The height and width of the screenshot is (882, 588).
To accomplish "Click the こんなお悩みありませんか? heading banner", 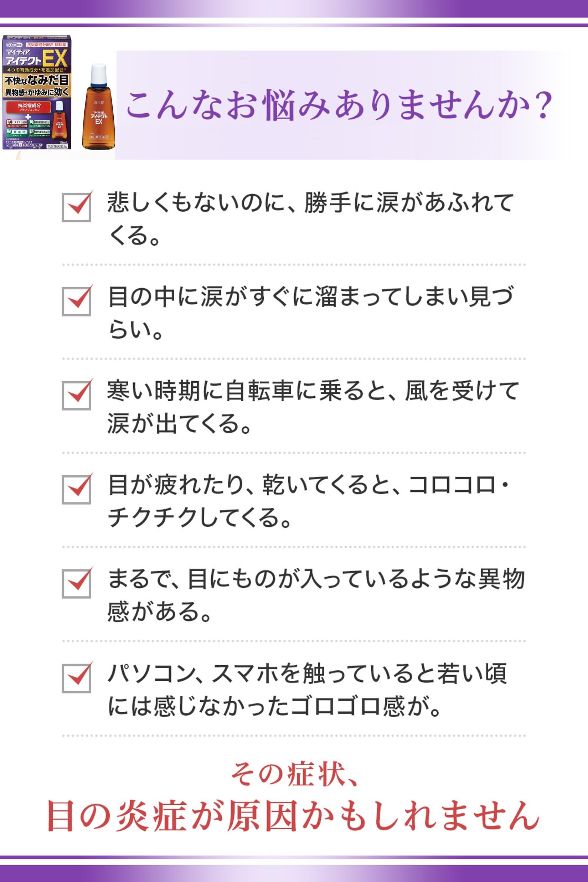I will coord(339,105).
